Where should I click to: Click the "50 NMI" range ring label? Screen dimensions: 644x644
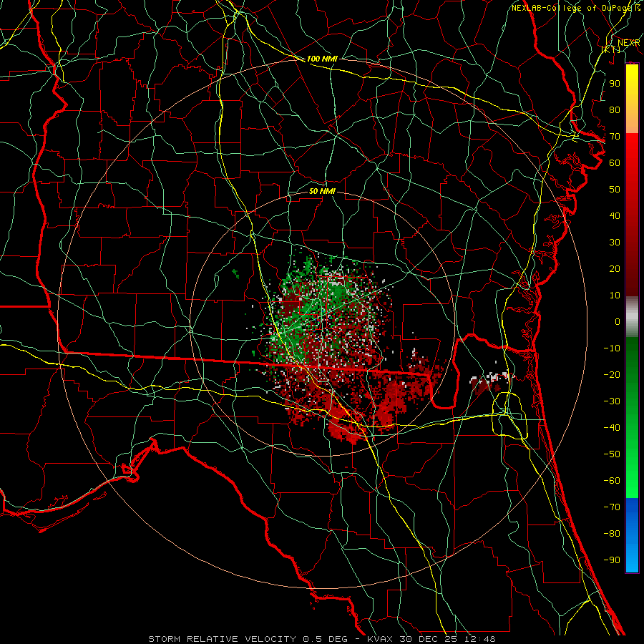322,191
